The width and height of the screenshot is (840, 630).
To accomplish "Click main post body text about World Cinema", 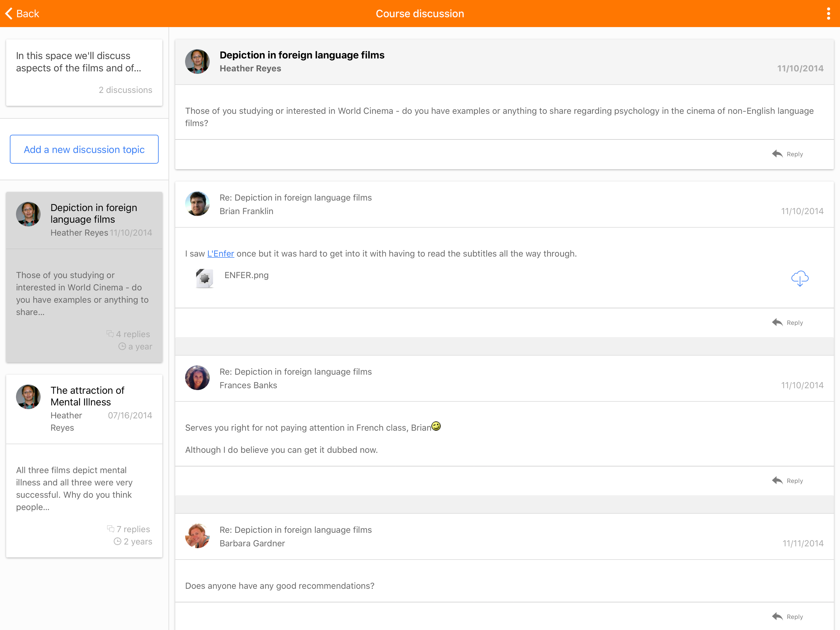I will coord(499,117).
